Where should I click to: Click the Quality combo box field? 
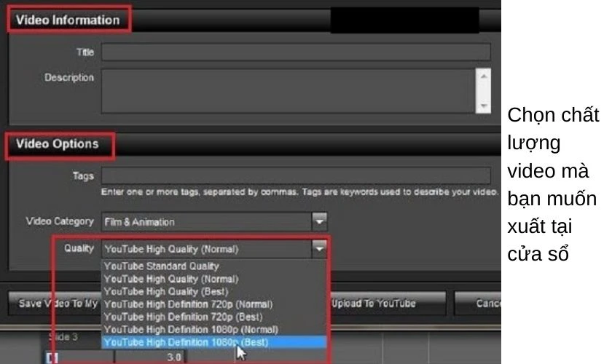206,249
